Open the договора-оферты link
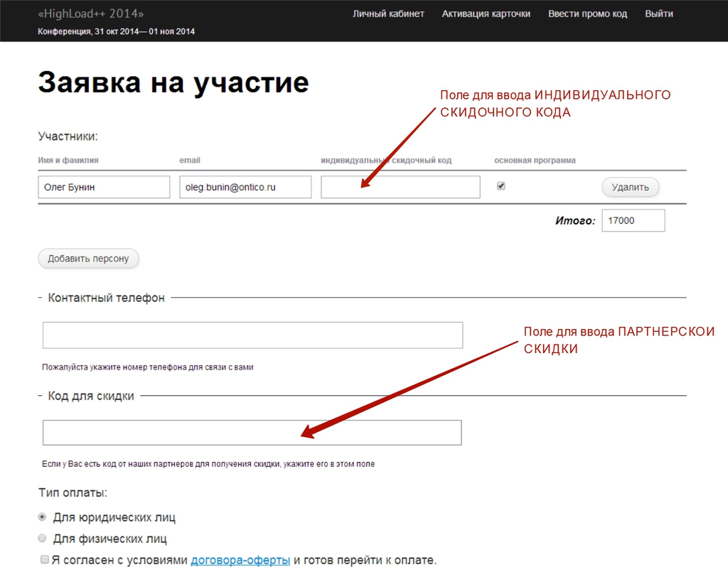Viewport: 728px width, 567px height. (240, 560)
